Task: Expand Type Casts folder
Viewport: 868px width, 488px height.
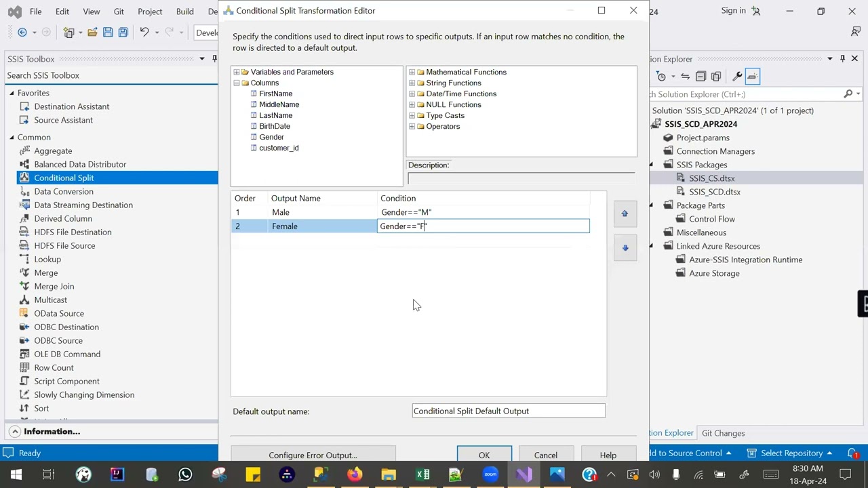Action: click(412, 115)
